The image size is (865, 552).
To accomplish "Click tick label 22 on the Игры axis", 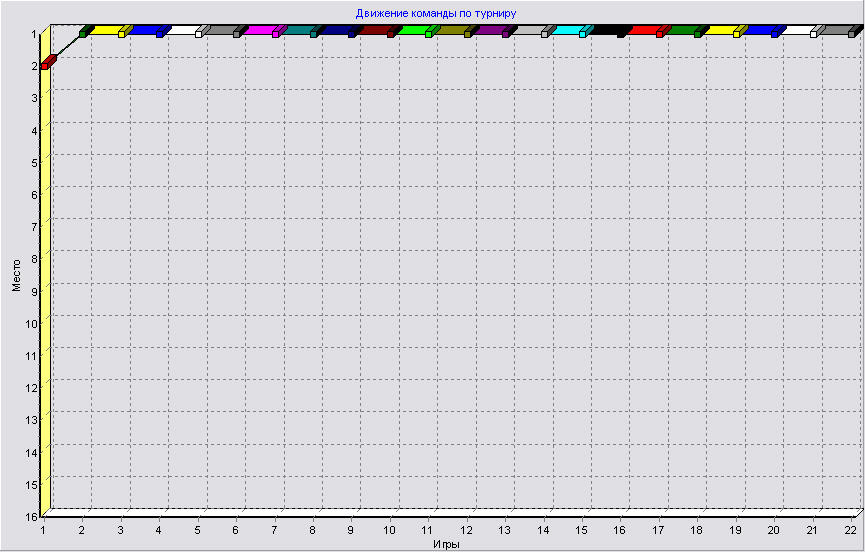I will click(851, 530).
